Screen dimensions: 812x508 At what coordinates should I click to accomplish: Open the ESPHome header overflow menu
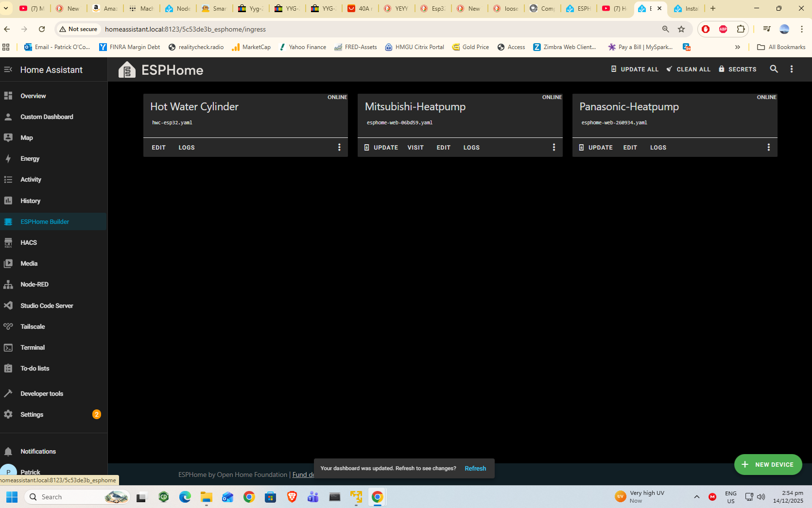(792, 69)
